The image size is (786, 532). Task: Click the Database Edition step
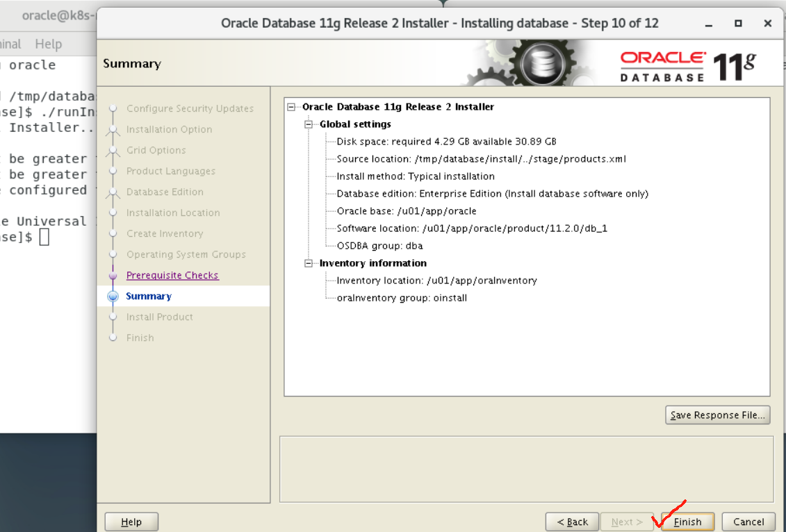click(165, 192)
